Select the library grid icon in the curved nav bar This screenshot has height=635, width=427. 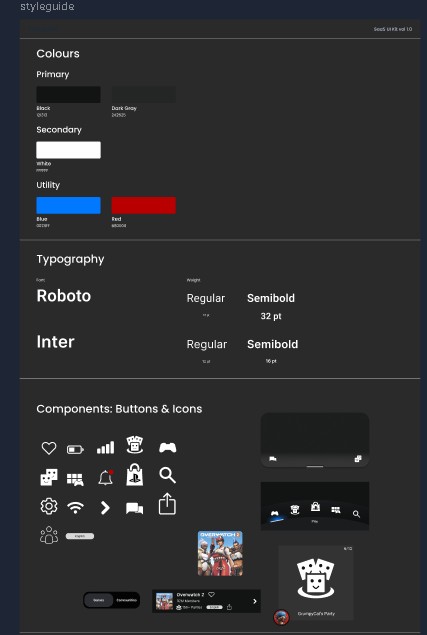click(x=336, y=510)
